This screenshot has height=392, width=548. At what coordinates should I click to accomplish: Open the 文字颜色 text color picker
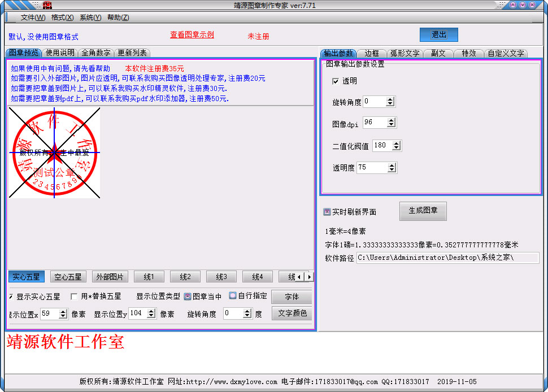click(x=292, y=313)
